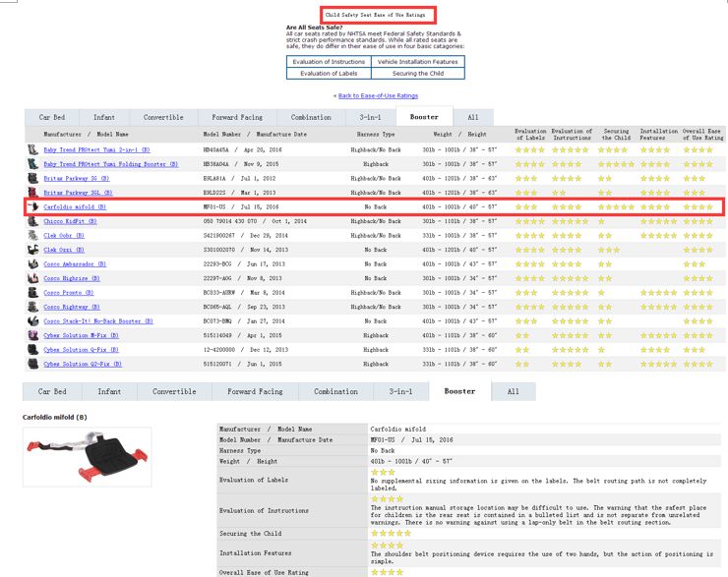Open the Cosco Pronto (B) link
Screen dimensions: 728x577
tap(68, 293)
